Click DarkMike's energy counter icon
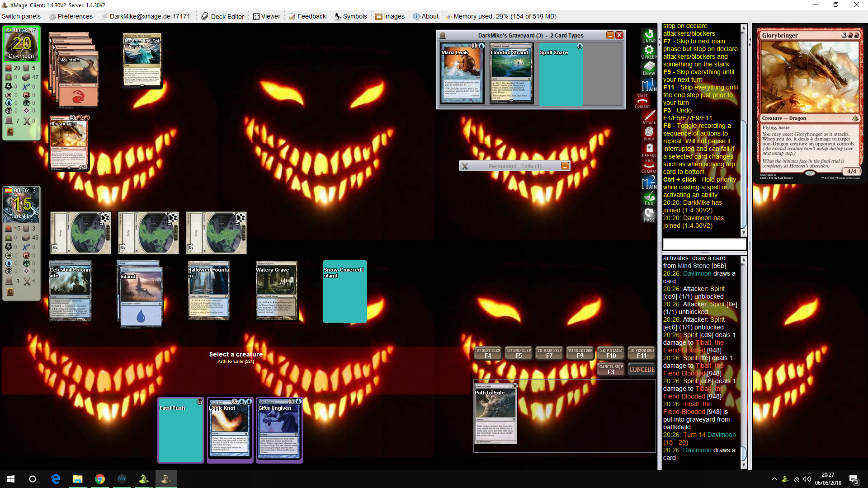The width and height of the screenshot is (868, 488). (x=9, y=247)
